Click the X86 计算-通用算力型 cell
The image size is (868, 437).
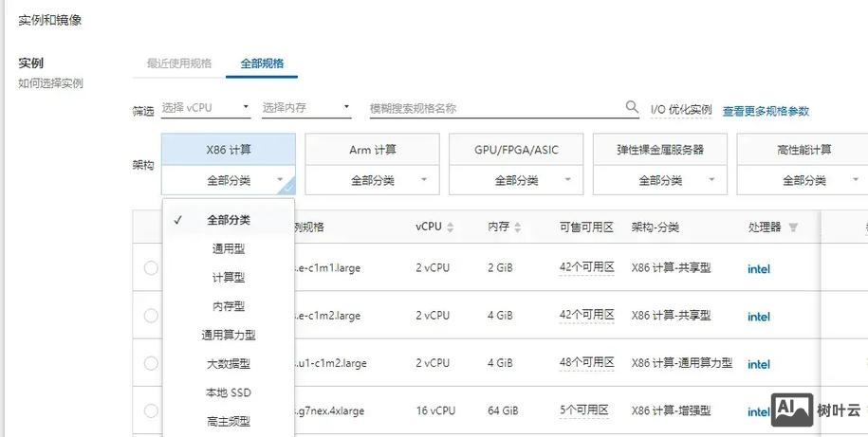tap(681, 363)
